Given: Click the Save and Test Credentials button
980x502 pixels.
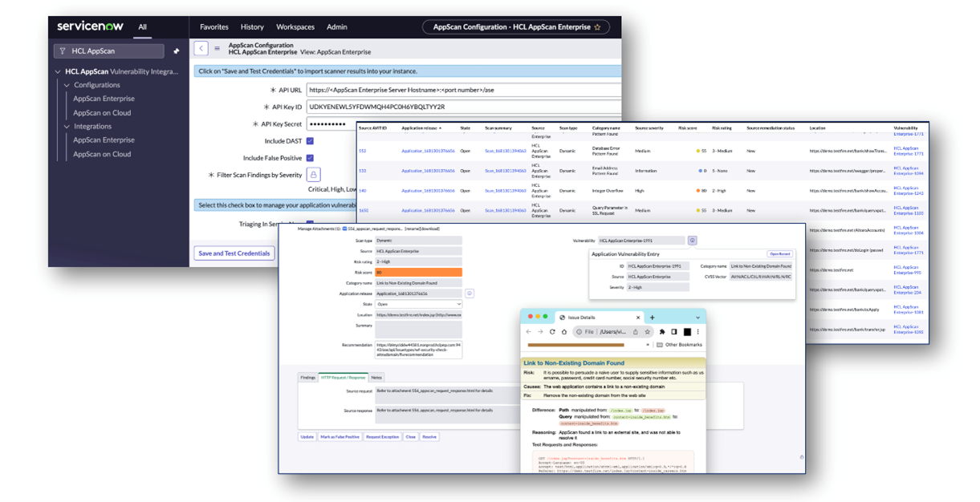Looking at the screenshot, I should tap(234, 253).
